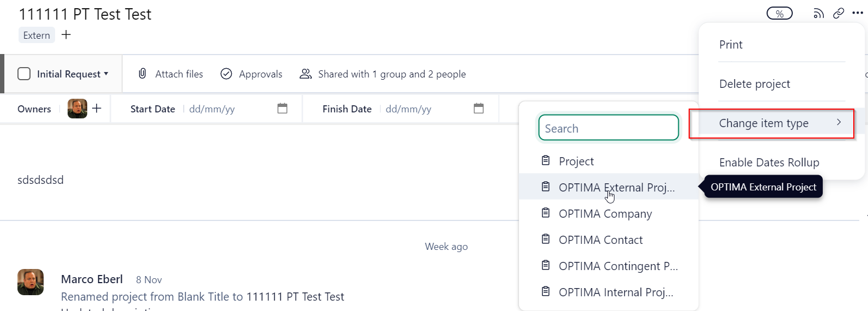Screen dimensions: 868x311
Task: Click the RSS follow icon
Action: [818, 14]
